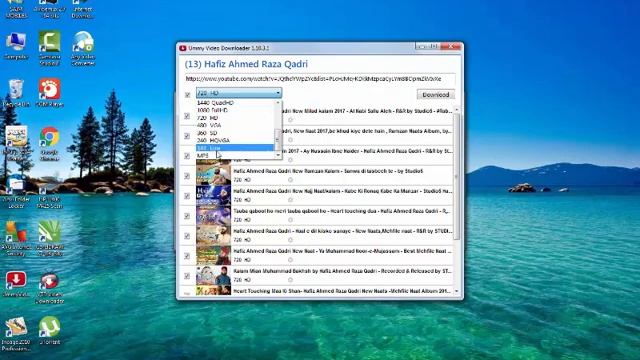Uncheck the New Haj Naat/kalam video checkbox
This screenshot has height=360, width=640.
pyautogui.click(x=187, y=196)
